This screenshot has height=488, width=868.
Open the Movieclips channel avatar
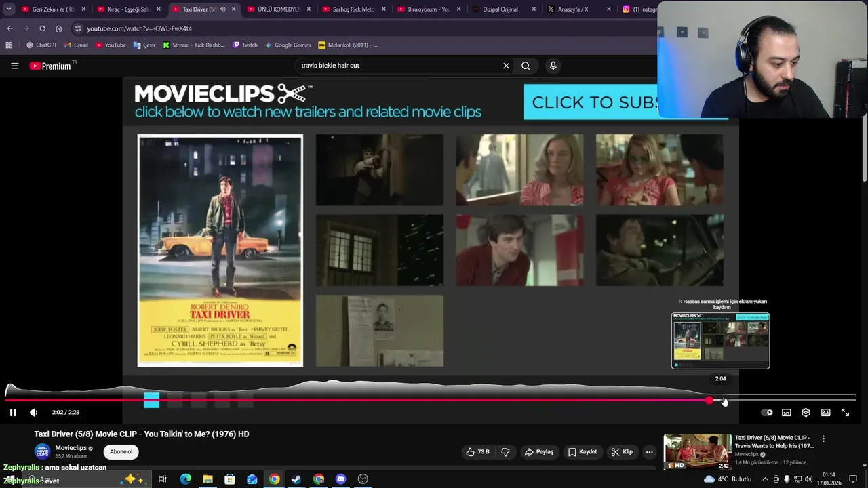click(43, 451)
